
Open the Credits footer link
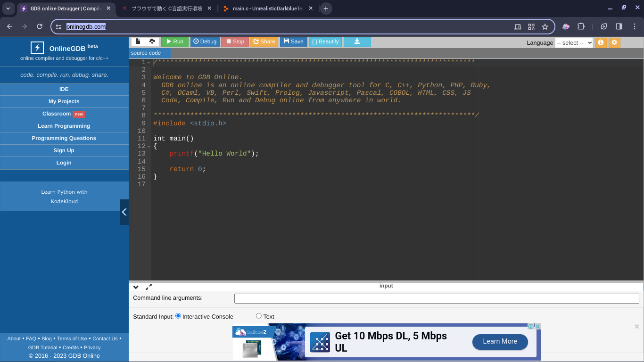[71, 347]
